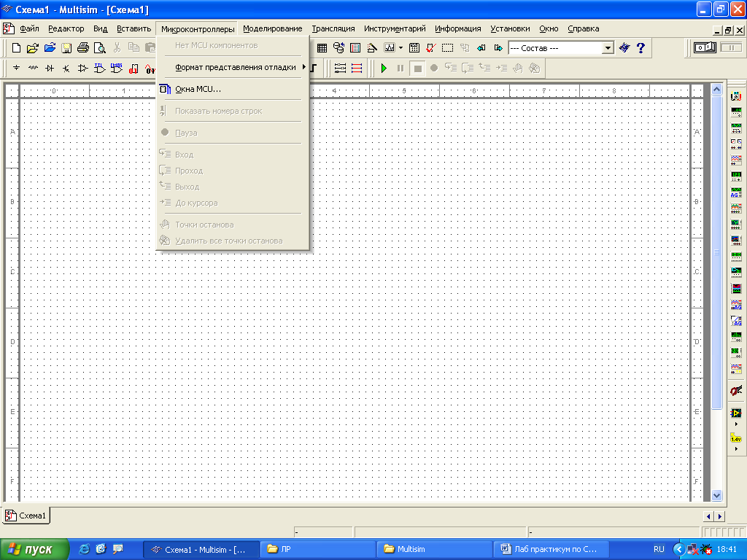
Task: Open a sample file with the blue folder icon
Action: (x=50, y=47)
